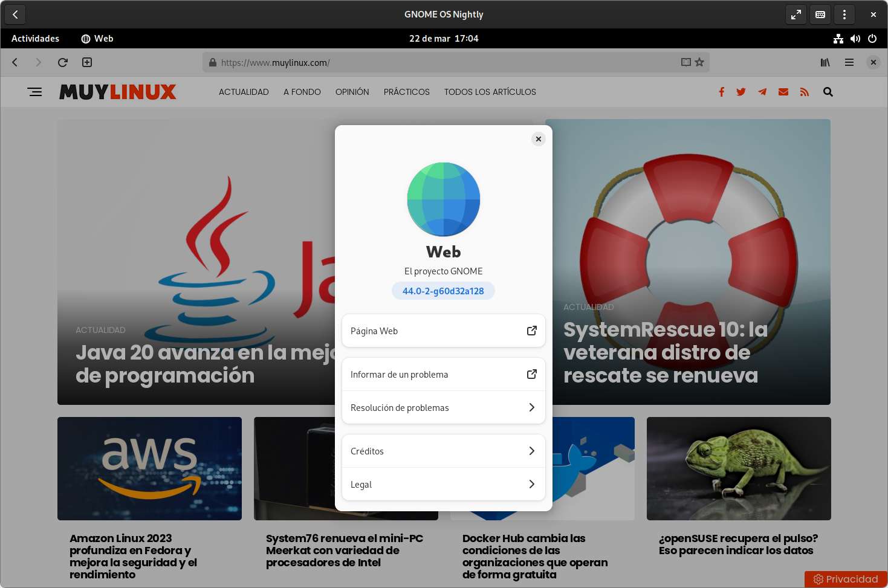Open MuyLinux Facebook page icon
888x588 pixels.
pos(721,92)
